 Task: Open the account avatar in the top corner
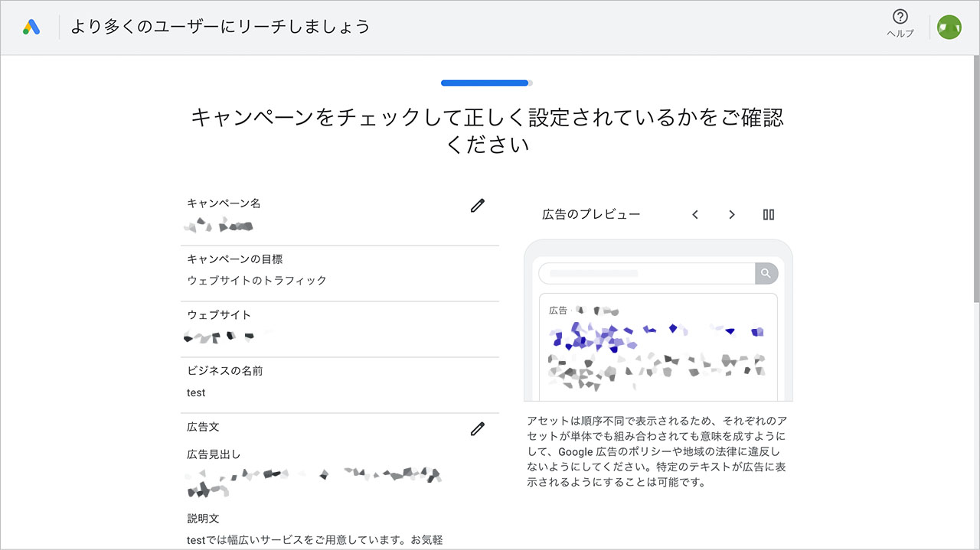pos(949,26)
